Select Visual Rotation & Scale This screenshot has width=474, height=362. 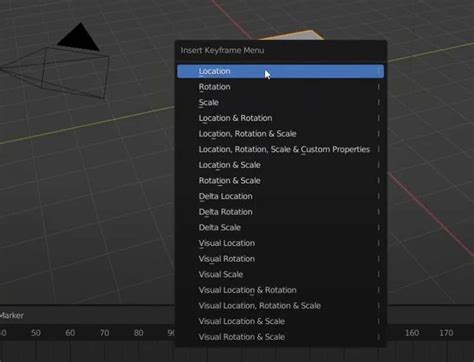tap(280, 338)
